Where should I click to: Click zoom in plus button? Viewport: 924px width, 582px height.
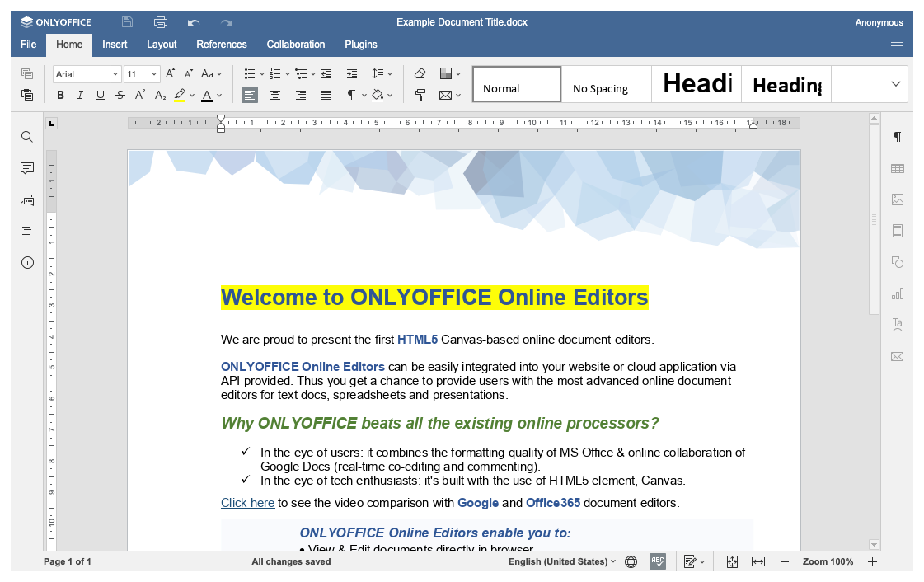[x=872, y=562]
